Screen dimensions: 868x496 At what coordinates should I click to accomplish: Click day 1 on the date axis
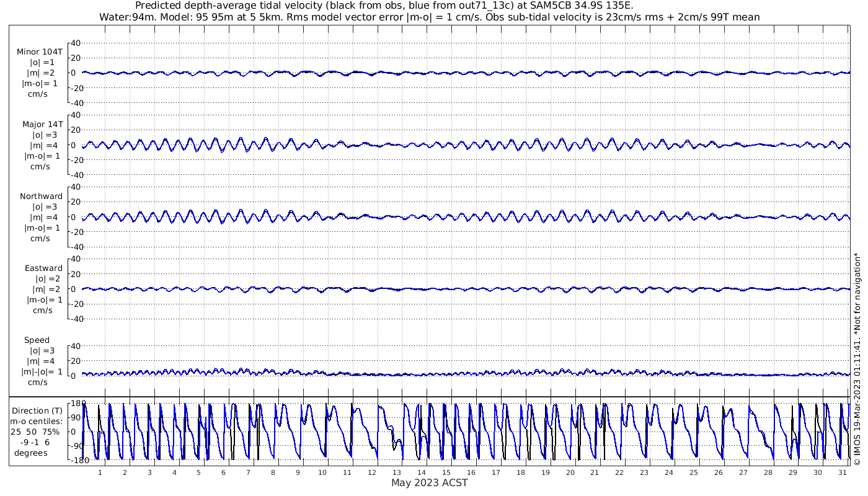100,472
